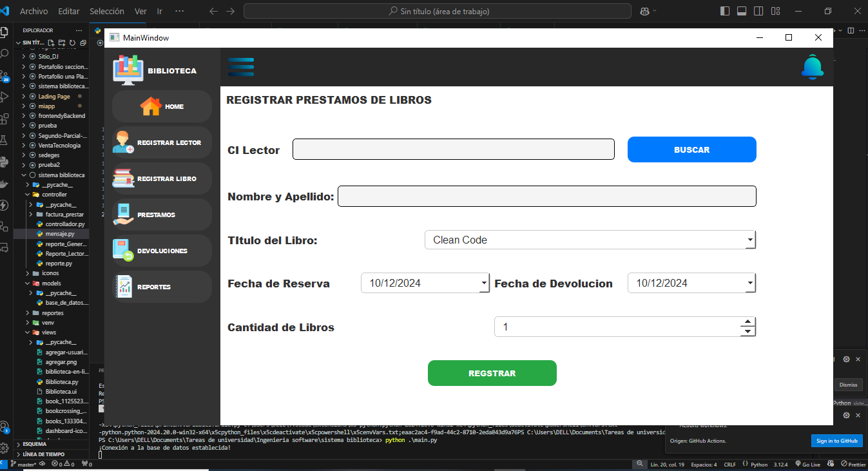Open the Docker view in VS Code

point(5,184)
